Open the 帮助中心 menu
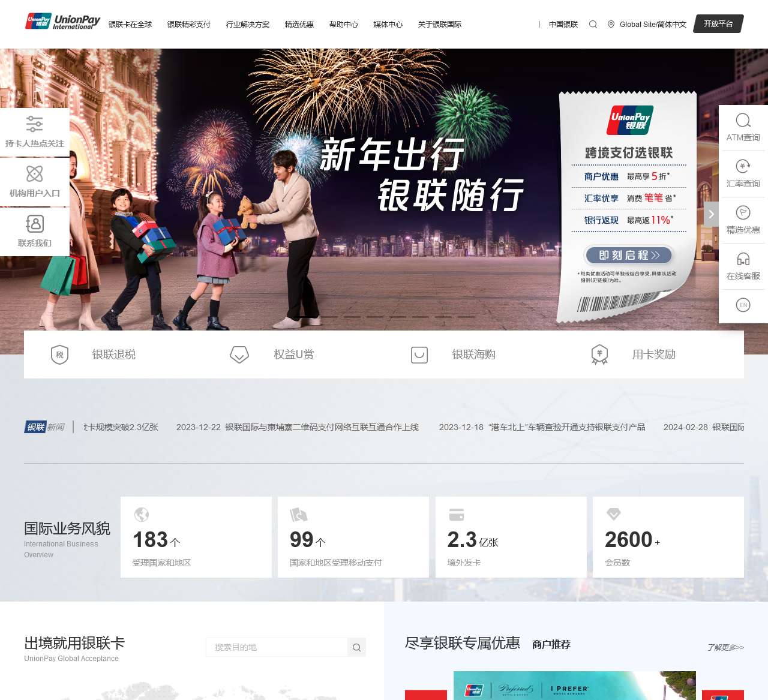The height and width of the screenshot is (700, 768). (x=344, y=25)
